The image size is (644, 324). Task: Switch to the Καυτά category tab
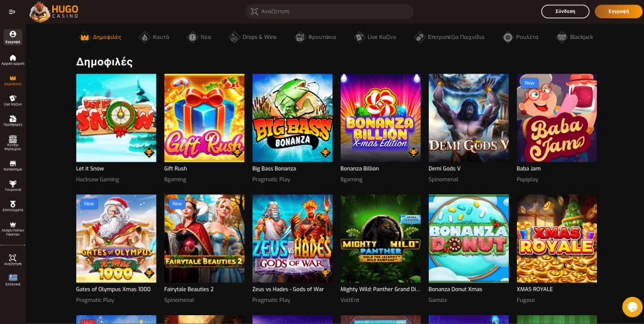point(154,37)
